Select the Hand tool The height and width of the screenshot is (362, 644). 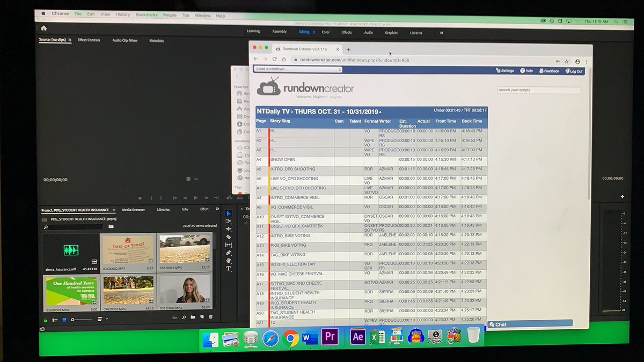(229, 260)
